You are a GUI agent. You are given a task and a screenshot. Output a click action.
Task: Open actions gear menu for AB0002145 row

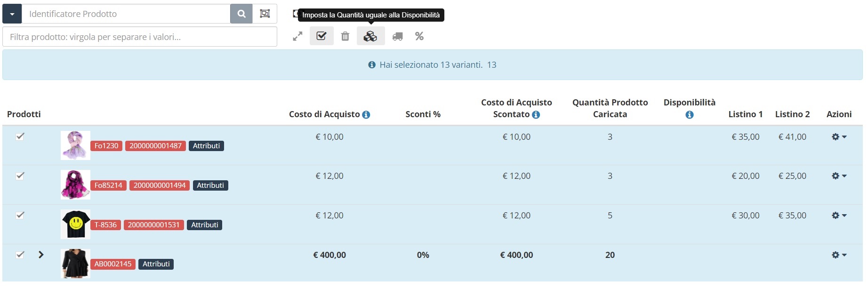point(839,255)
